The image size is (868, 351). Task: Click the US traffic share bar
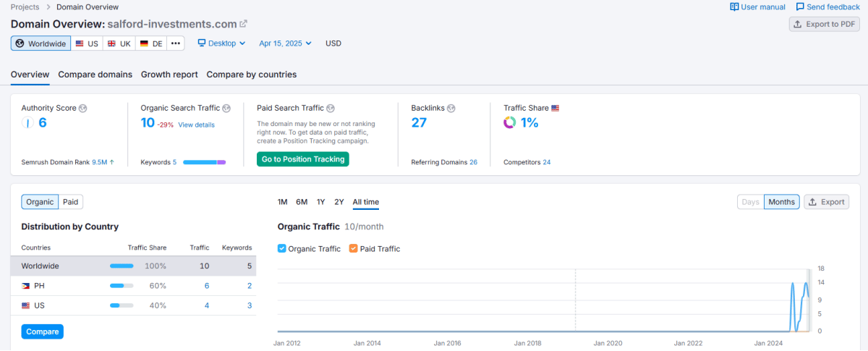[x=122, y=305]
